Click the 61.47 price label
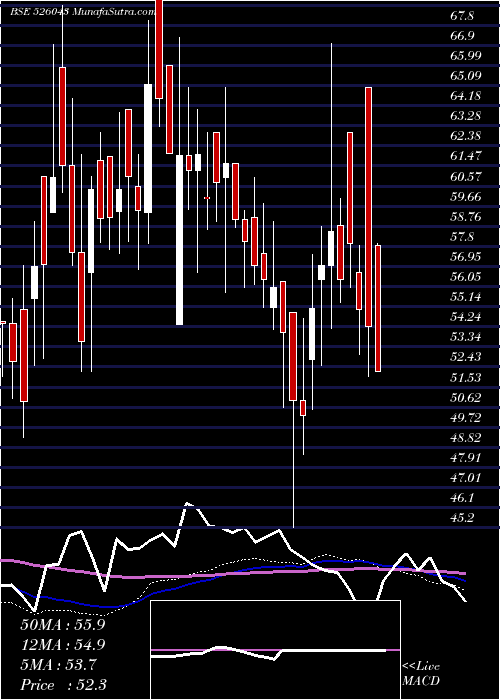 pyautogui.click(x=466, y=156)
